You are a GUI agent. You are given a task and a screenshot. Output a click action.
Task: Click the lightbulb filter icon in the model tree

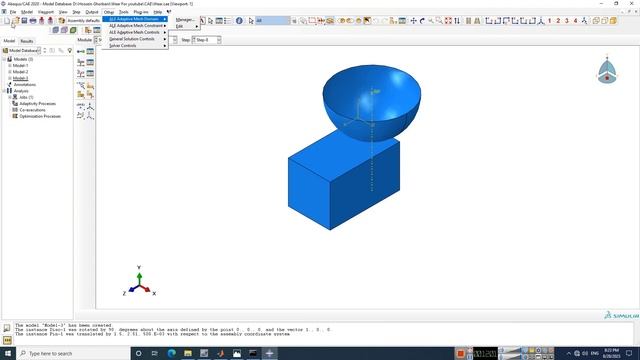pyautogui.click(x=70, y=51)
